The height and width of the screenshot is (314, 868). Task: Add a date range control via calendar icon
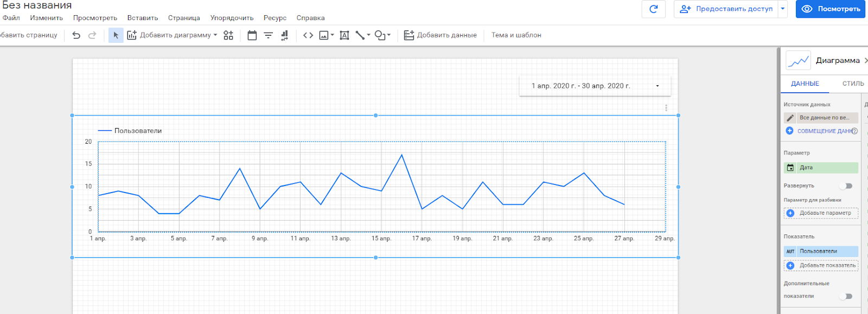252,35
